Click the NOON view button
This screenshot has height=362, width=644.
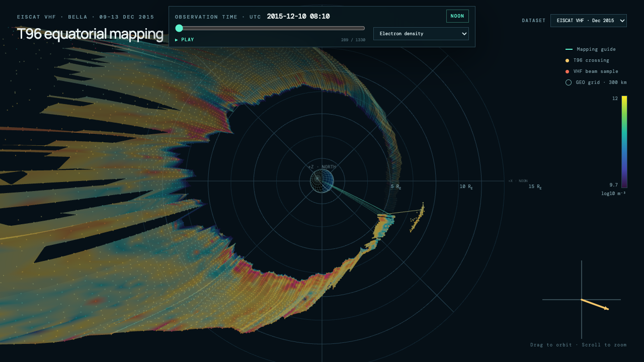(x=457, y=16)
